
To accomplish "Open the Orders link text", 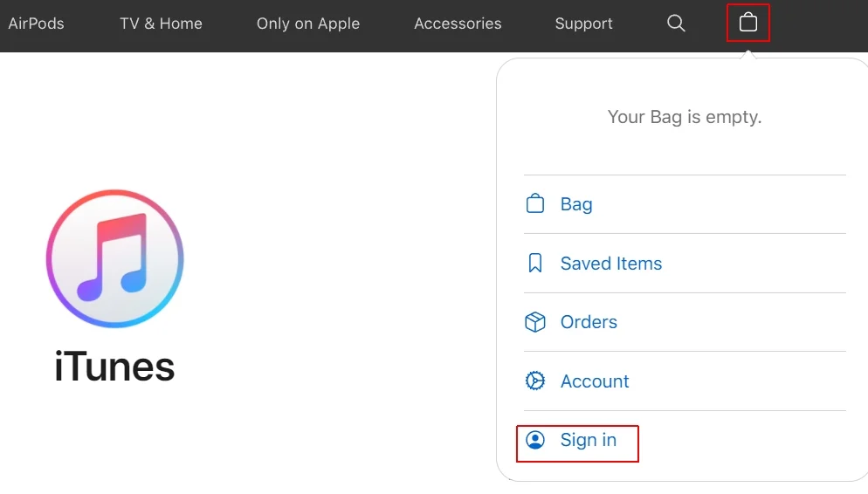I will (589, 322).
